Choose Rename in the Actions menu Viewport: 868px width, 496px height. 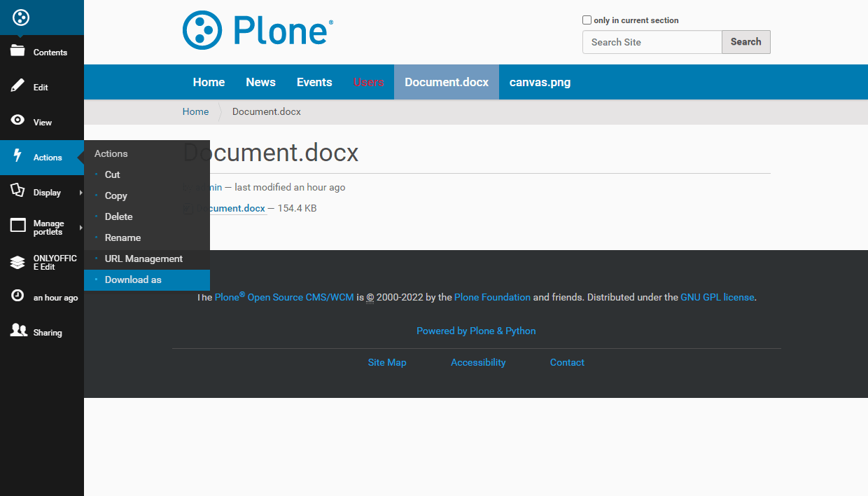(122, 238)
